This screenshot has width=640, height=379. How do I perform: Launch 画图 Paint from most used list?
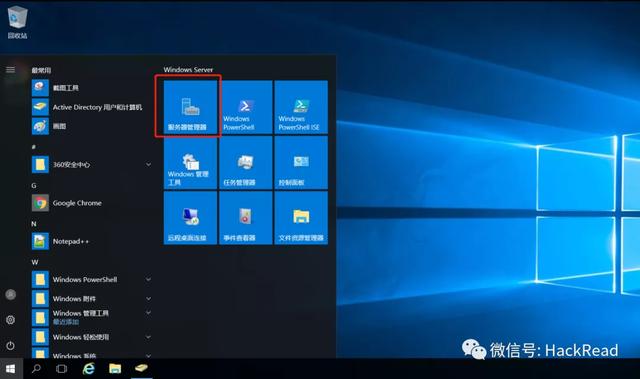point(92,126)
